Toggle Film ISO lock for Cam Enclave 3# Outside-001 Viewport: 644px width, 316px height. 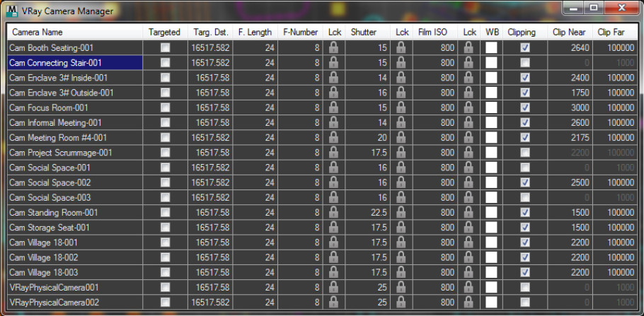coord(468,93)
